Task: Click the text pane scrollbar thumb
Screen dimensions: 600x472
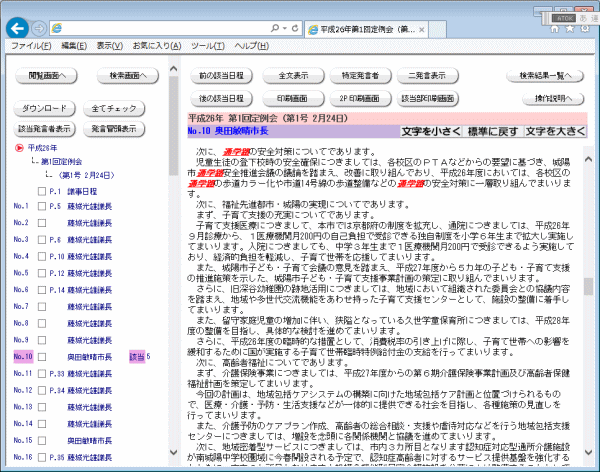Action: coord(589,286)
